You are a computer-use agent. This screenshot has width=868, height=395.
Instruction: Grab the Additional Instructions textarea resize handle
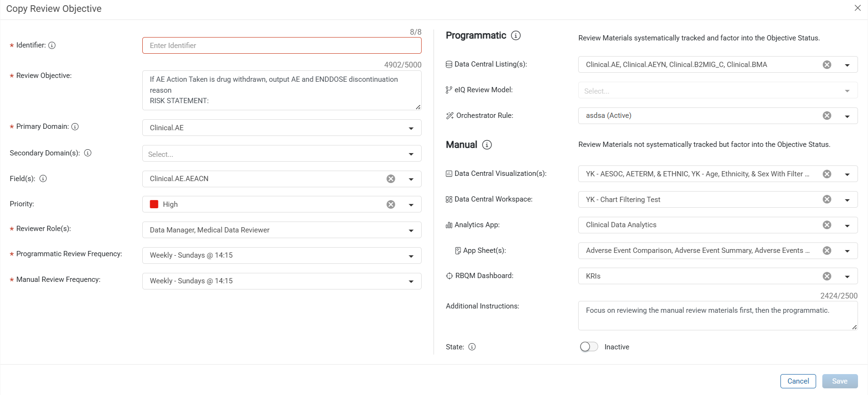coord(855,327)
